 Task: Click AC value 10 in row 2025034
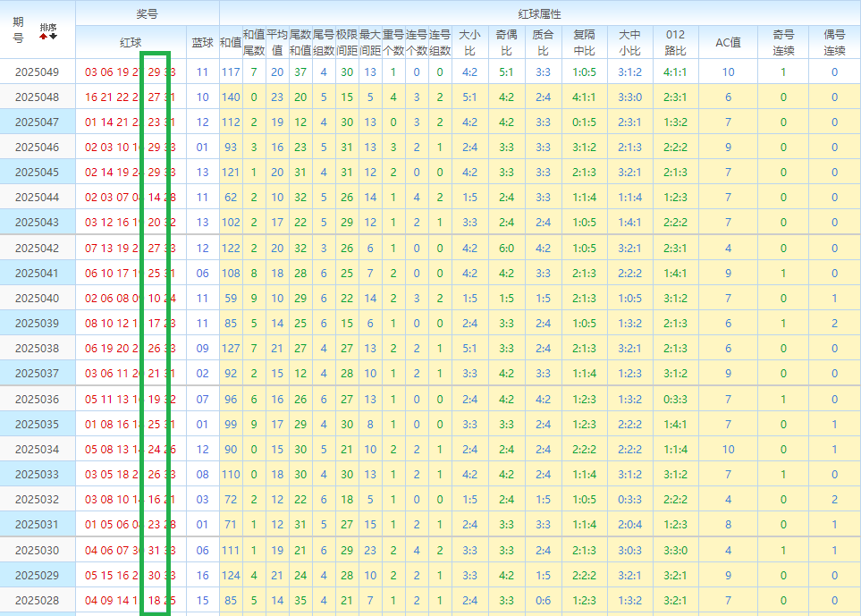[728, 449]
